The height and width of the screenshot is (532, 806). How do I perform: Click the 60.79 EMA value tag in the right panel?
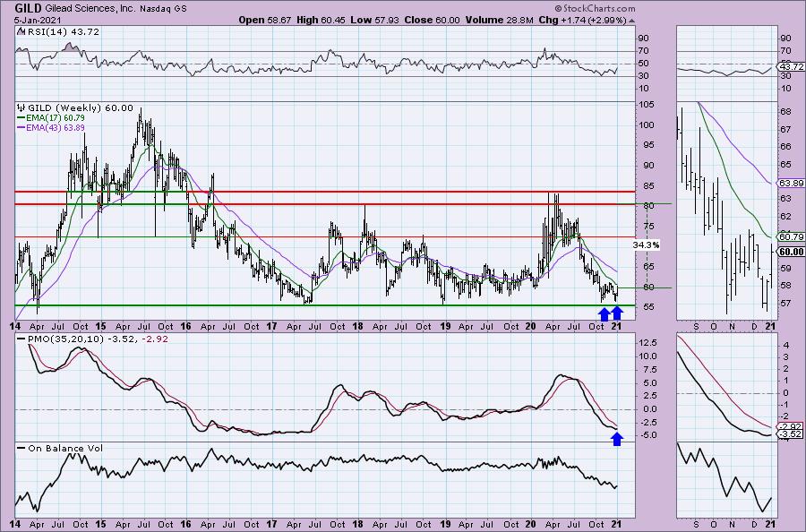coord(792,237)
